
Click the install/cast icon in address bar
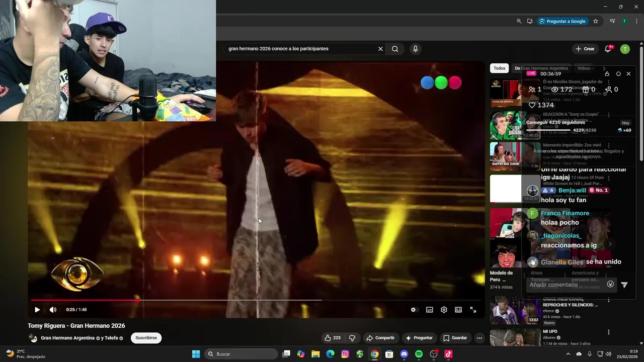coord(530,21)
